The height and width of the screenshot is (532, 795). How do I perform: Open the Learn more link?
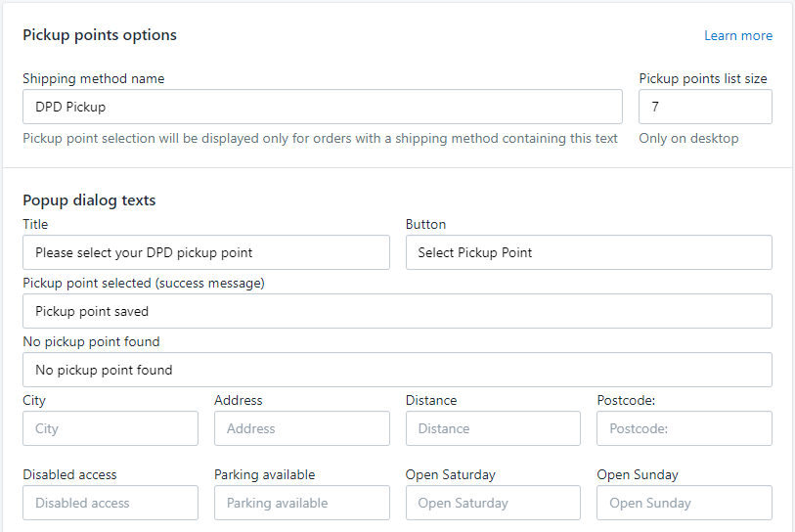[738, 35]
